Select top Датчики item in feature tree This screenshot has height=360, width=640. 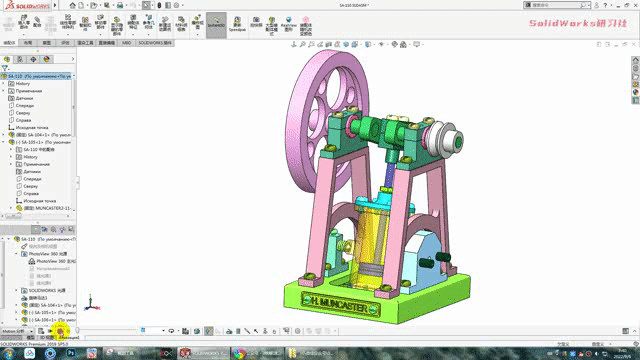click(24, 98)
